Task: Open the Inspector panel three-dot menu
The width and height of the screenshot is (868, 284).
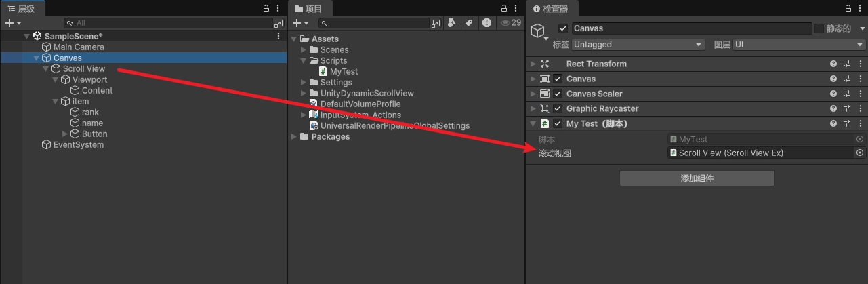Action: [862, 8]
